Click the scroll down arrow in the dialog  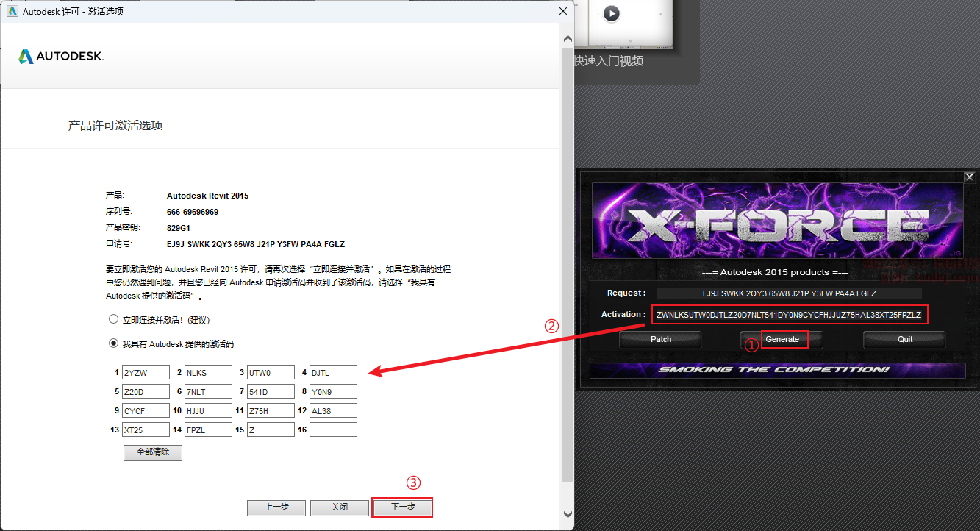coord(567,514)
